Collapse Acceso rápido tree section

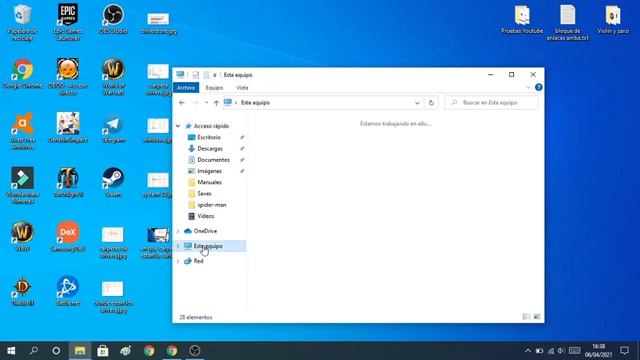(178, 126)
